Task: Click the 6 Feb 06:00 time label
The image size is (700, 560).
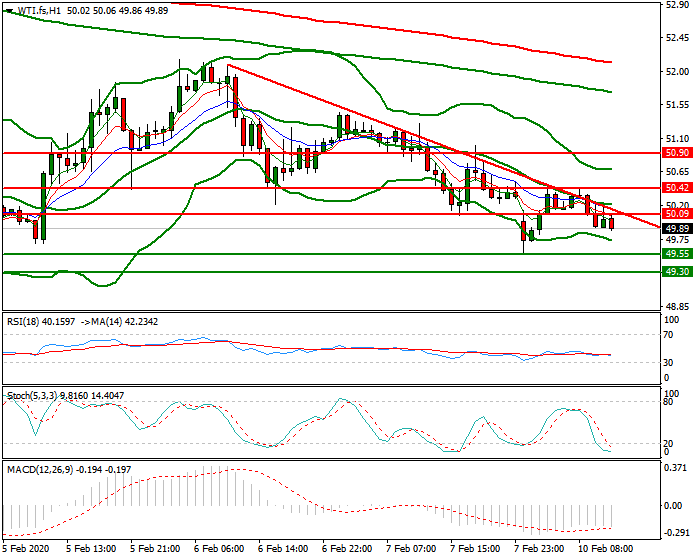Action: pos(219,548)
